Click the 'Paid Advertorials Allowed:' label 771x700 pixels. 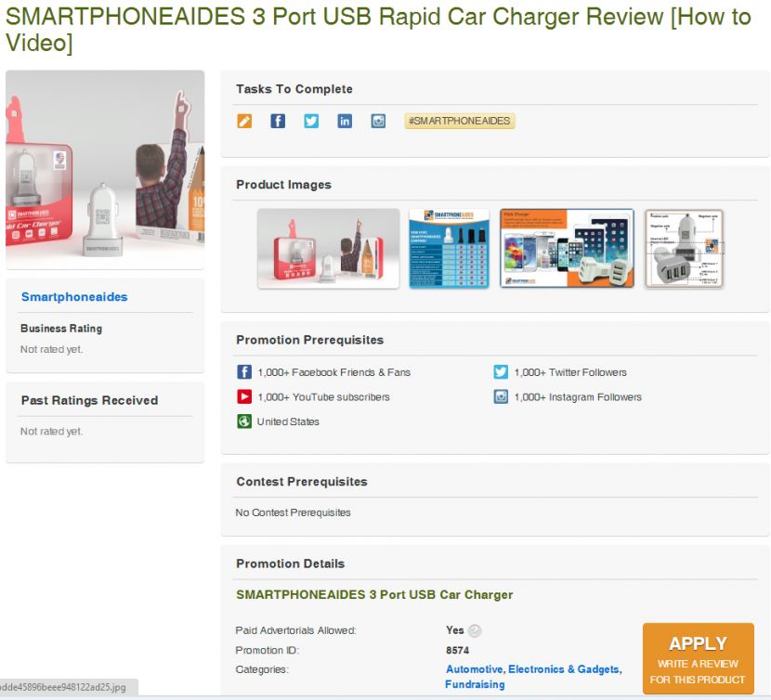[x=295, y=630]
